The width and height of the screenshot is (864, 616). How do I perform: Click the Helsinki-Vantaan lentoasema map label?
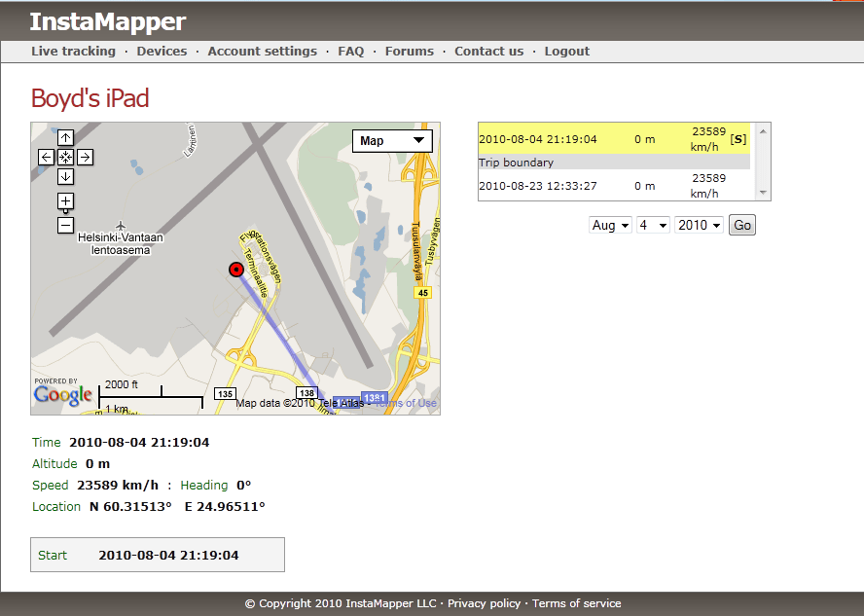[120, 243]
